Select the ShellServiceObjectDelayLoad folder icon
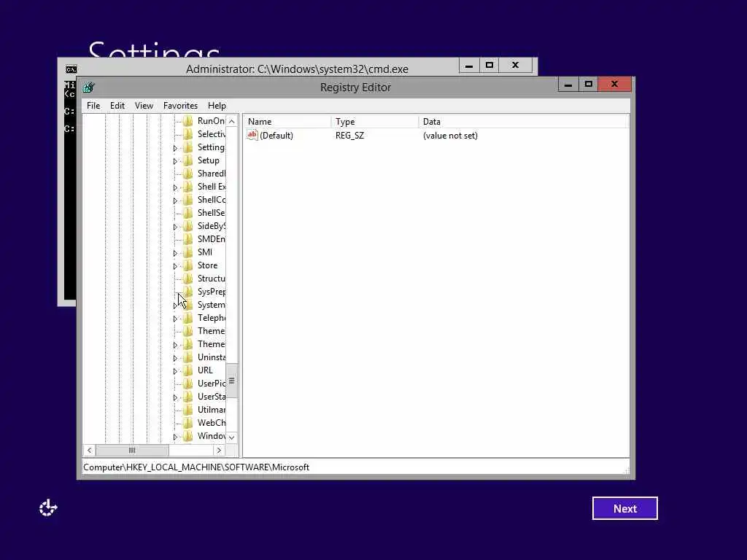Viewport: 747px width, 560px height. [x=188, y=213]
